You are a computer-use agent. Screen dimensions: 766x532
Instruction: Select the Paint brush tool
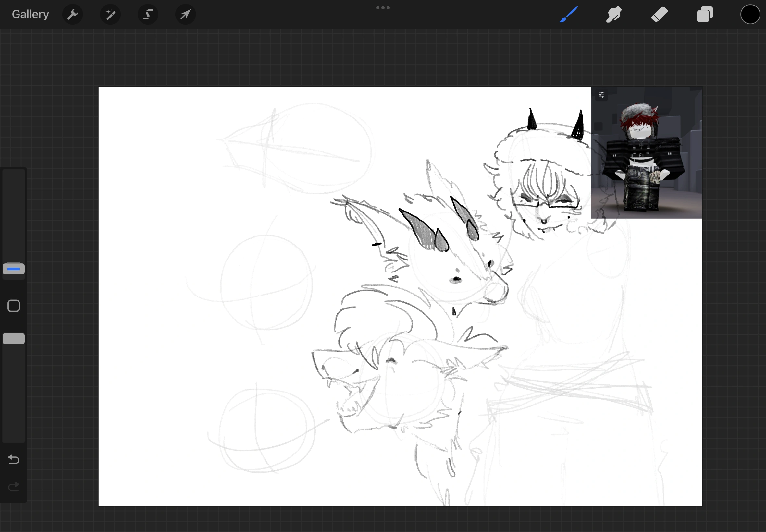[569, 14]
